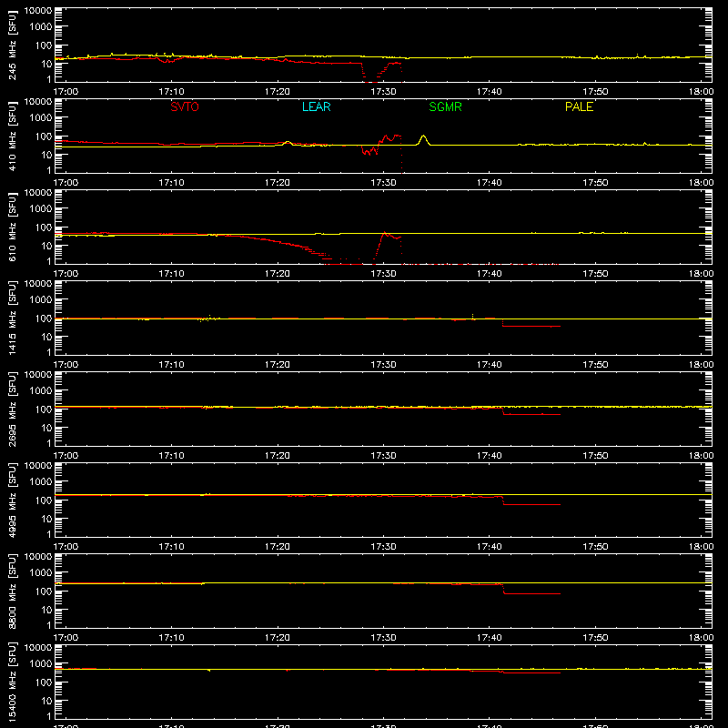Click the 10000 y-axis label on 2695 MHz plot
The height and width of the screenshot is (728, 728).
point(38,375)
